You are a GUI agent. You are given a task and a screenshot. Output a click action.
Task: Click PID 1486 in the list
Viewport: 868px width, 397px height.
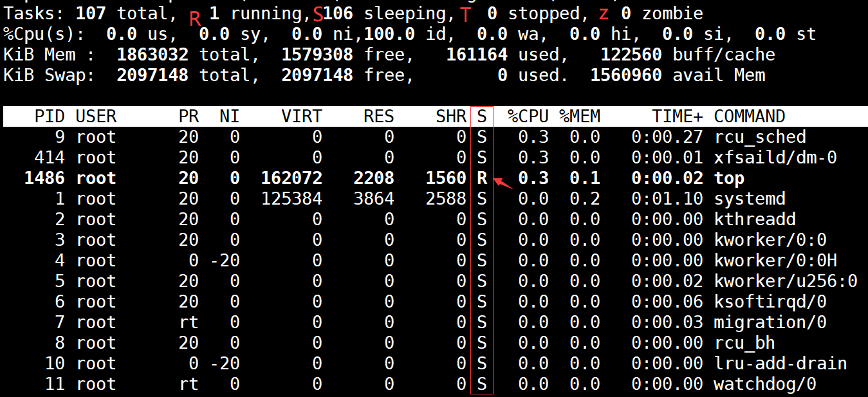[x=44, y=178]
